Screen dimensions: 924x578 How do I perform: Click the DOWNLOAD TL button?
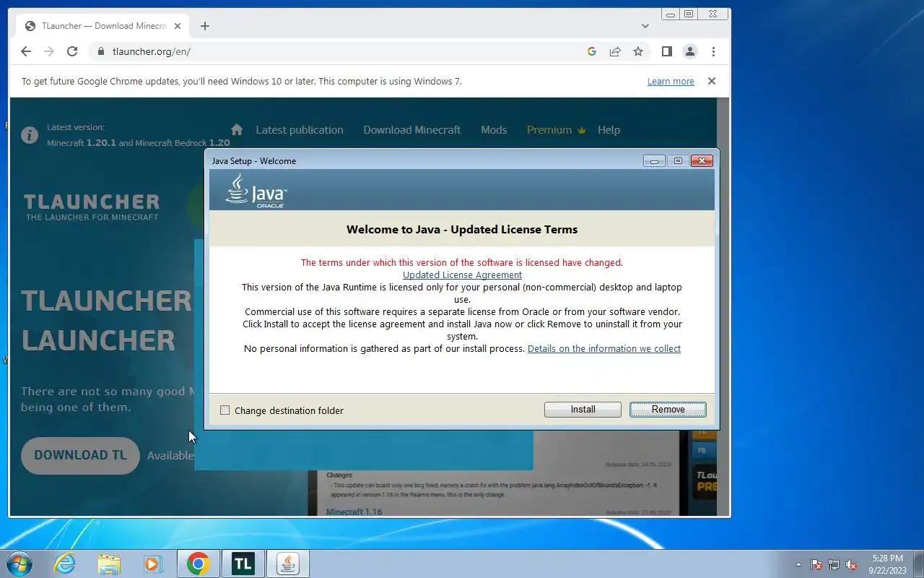[80, 455]
